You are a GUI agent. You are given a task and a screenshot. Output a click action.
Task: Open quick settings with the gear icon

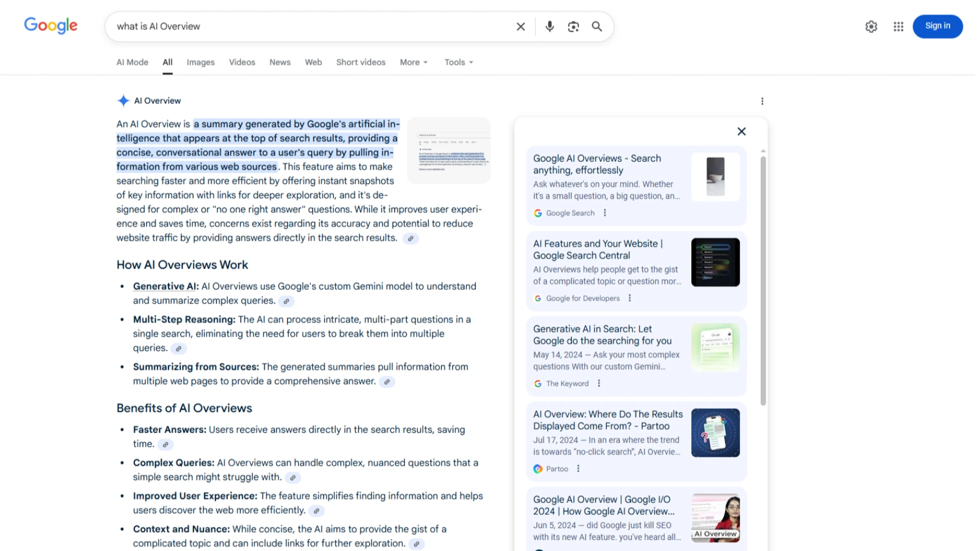tap(871, 26)
